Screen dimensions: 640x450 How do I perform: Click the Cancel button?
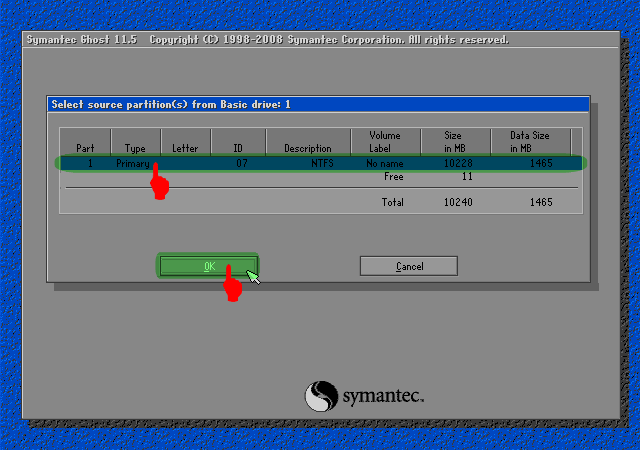(x=409, y=266)
